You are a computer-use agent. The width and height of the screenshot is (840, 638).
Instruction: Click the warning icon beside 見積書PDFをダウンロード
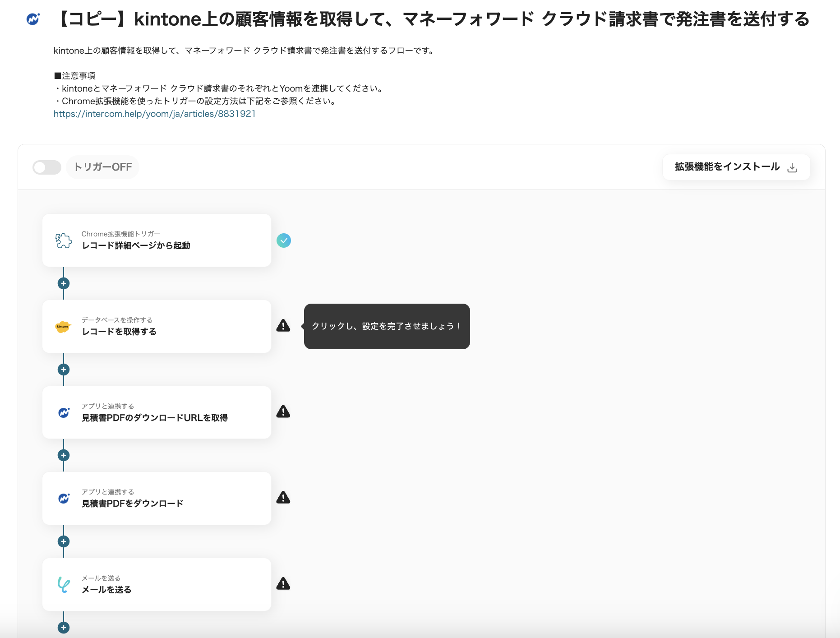[x=283, y=497]
